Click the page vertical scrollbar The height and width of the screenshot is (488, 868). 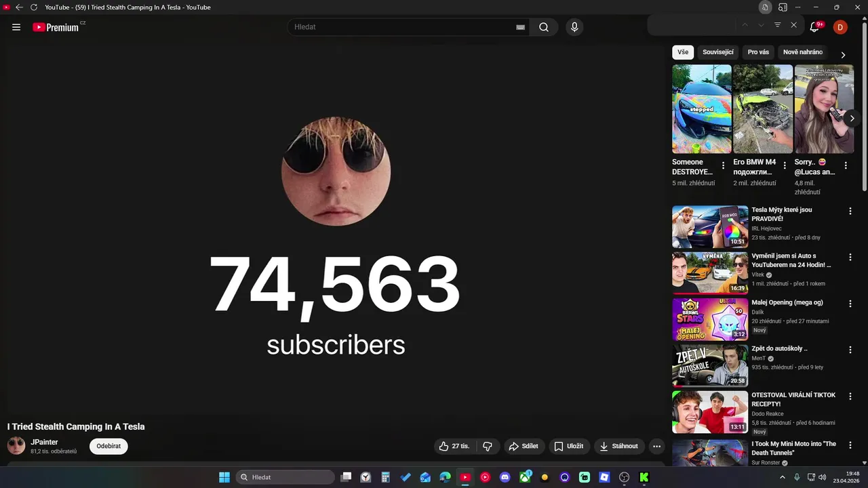[x=864, y=108]
